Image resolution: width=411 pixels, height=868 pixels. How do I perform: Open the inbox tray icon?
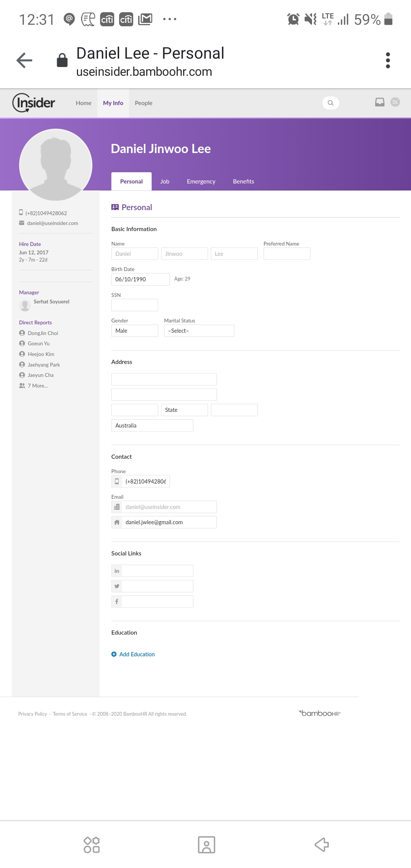coord(379,102)
